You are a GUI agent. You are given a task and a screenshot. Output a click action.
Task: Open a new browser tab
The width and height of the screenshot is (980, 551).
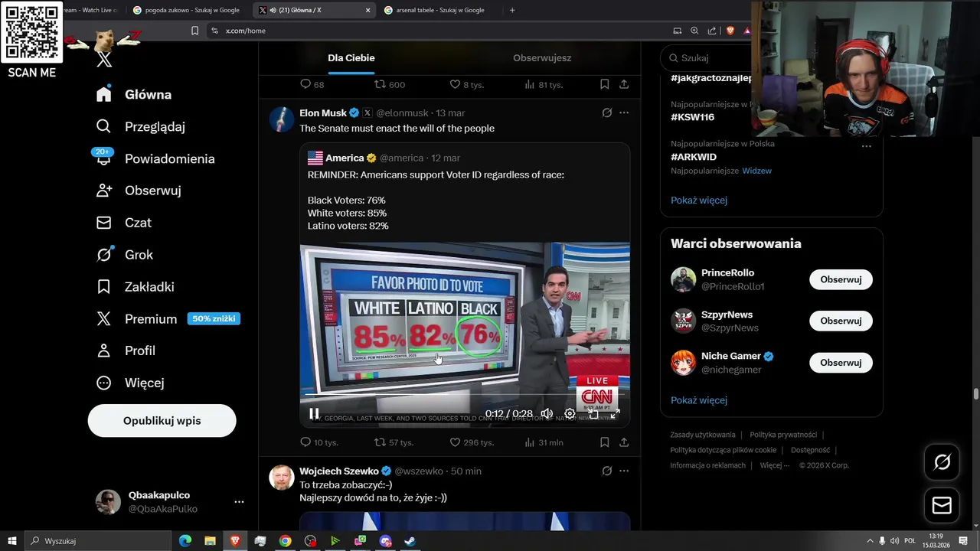pyautogui.click(x=512, y=10)
